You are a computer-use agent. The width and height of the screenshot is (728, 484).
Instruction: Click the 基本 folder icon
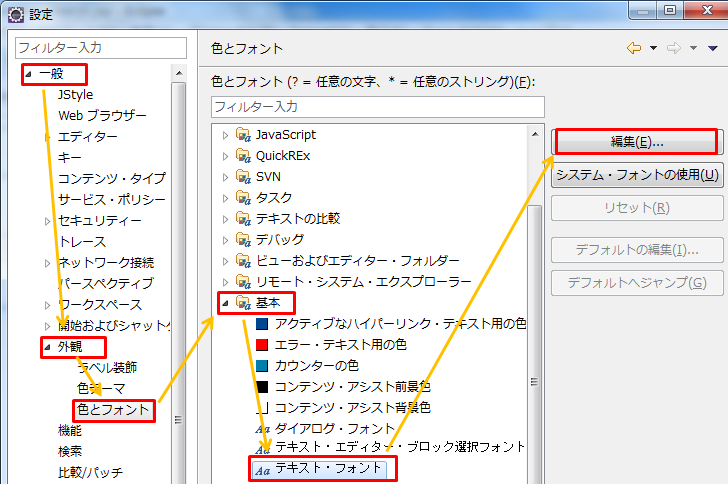click(243, 303)
